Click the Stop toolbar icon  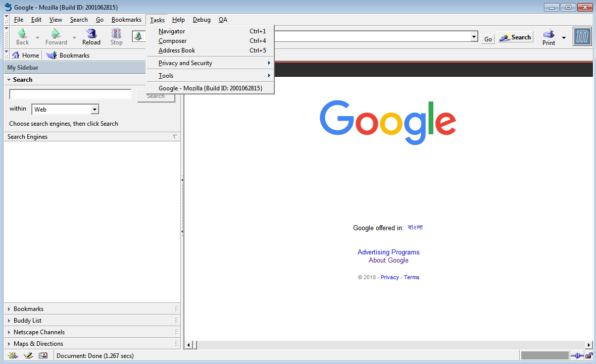pos(116,35)
